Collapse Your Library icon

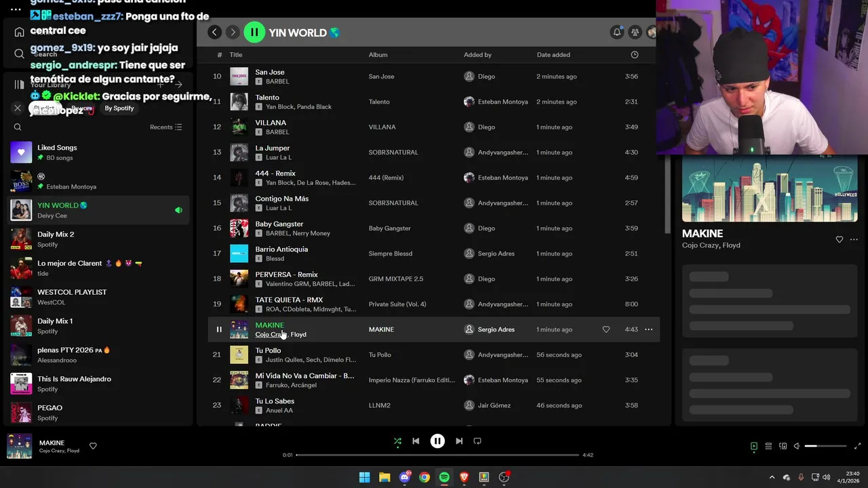19,85
